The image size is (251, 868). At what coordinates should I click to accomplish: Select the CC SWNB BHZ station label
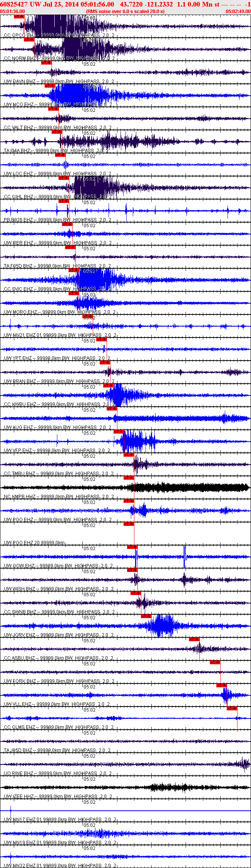click(x=59, y=612)
